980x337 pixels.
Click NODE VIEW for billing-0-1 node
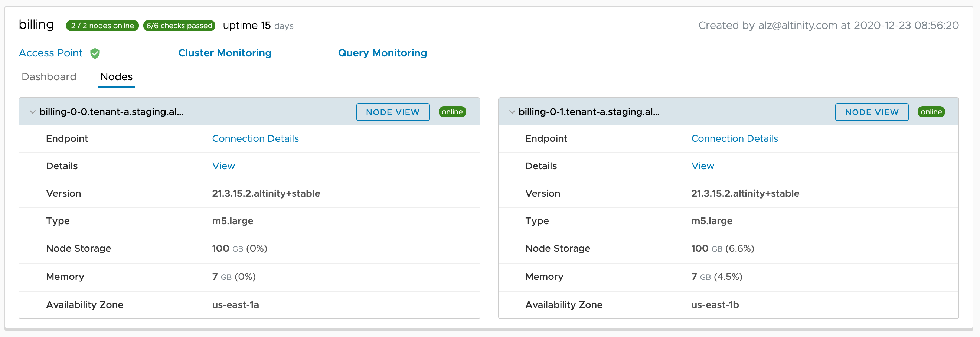pyautogui.click(x=872, y=112)
